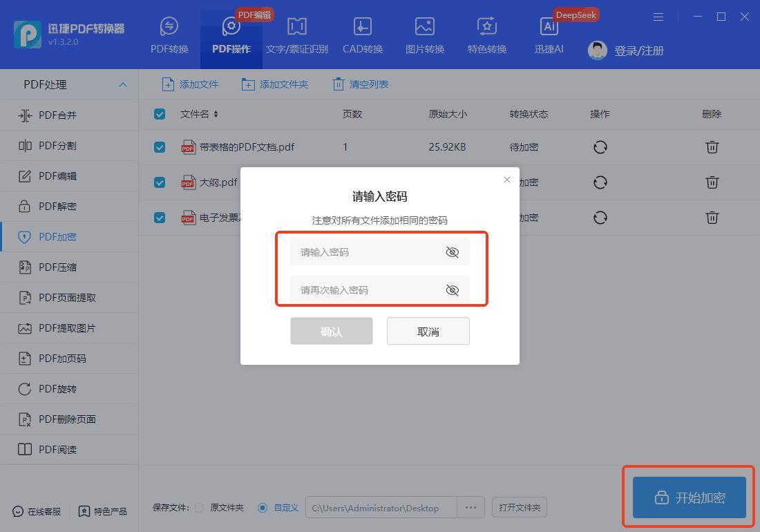Select the 原文件夹 radio option
760x532 pixels.
click(200, 508)
